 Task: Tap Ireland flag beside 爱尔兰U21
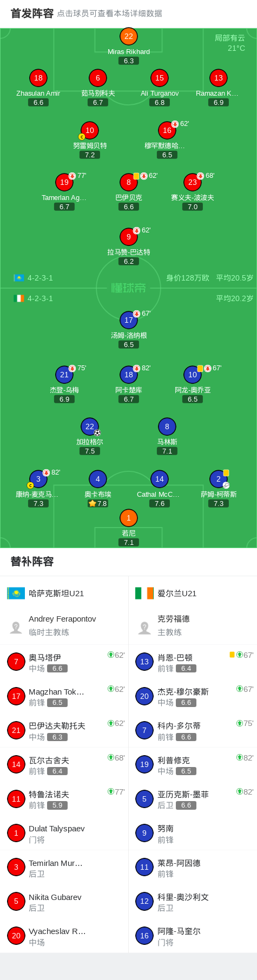[x=144, y=593]
